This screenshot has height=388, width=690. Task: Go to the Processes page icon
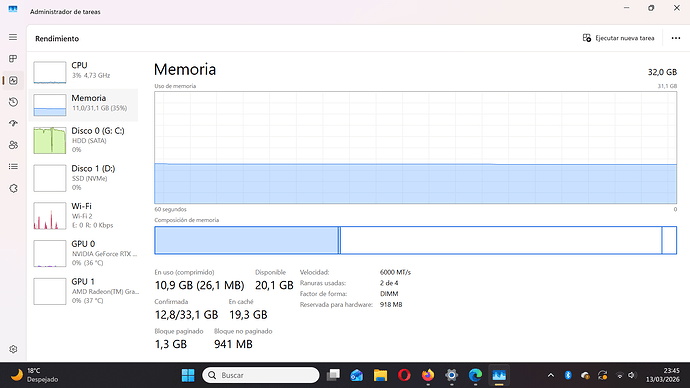(x=13, y=59)
